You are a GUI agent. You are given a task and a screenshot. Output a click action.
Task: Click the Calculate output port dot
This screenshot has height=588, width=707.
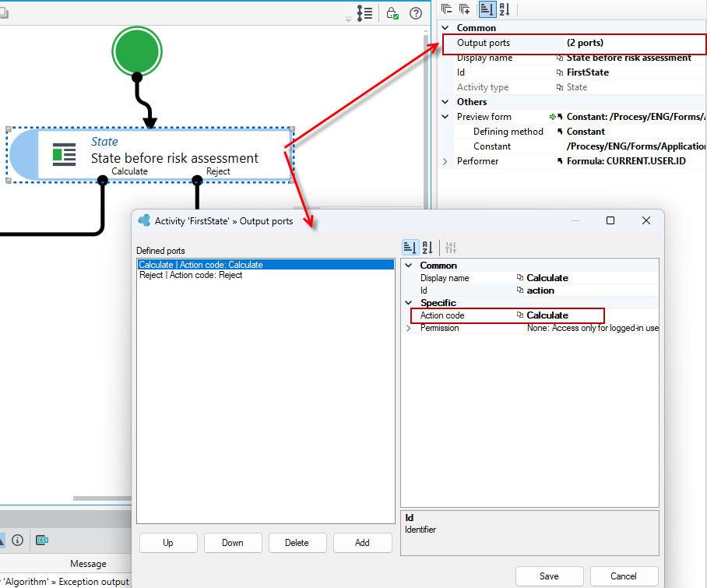pos(103,181)
